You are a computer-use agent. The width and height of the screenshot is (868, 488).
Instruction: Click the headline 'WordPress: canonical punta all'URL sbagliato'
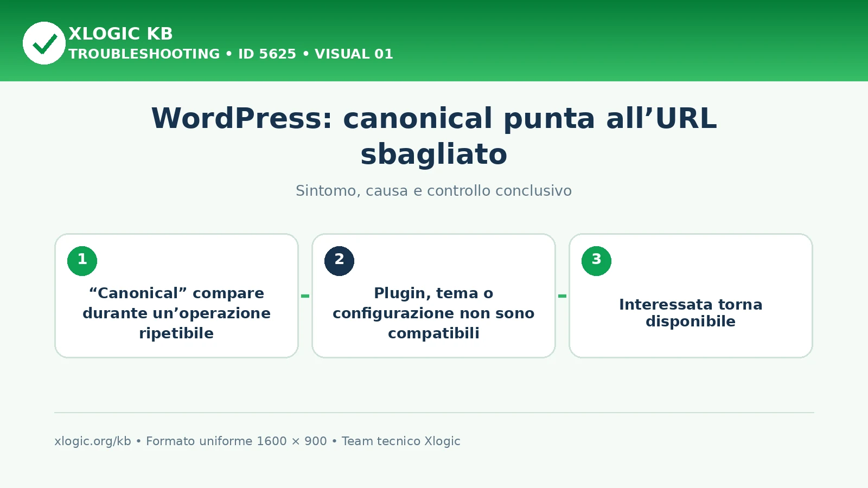[x=434, y=136]
